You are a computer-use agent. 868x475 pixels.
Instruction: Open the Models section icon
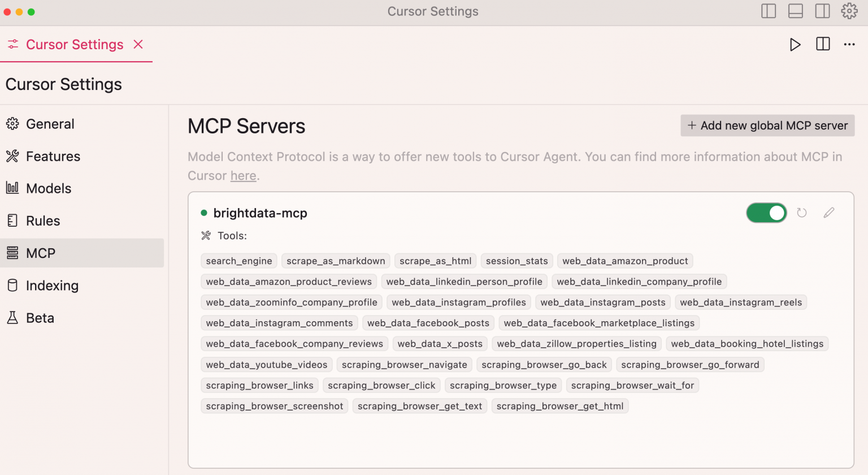(14, 188)
